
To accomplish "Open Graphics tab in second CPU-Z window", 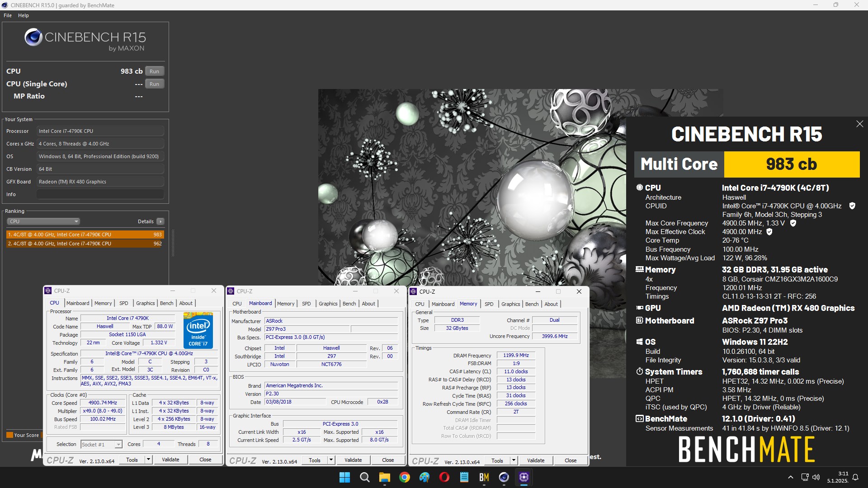I will [328, 304].
